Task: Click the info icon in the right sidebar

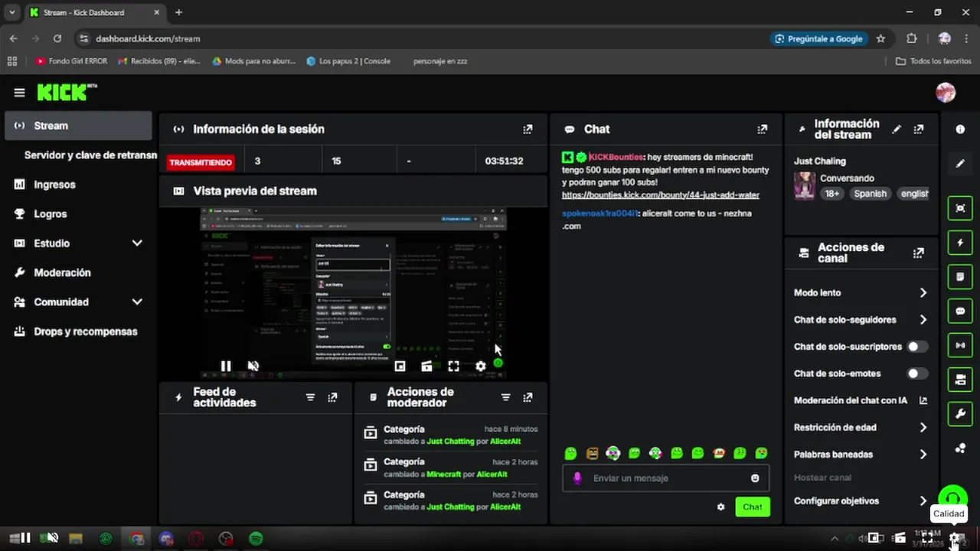Action: 960,129
